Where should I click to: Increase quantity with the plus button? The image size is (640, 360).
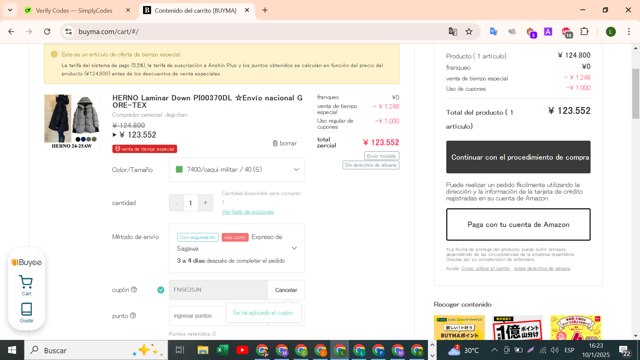pyautogui.click(x=205, y=203)
